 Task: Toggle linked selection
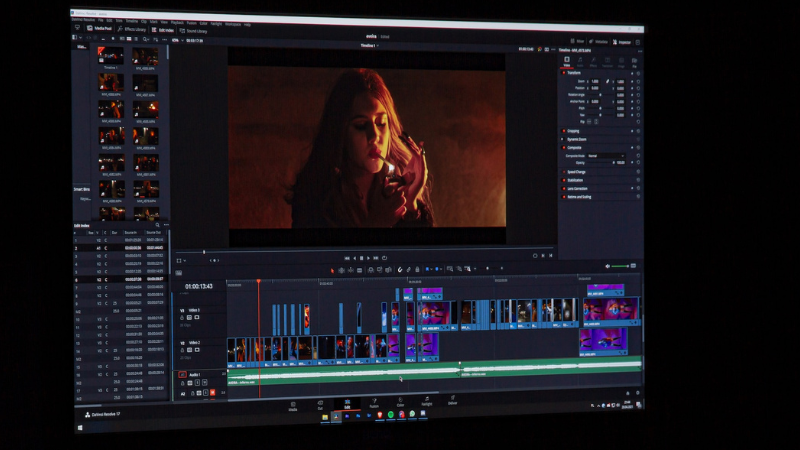coord(409,269)
